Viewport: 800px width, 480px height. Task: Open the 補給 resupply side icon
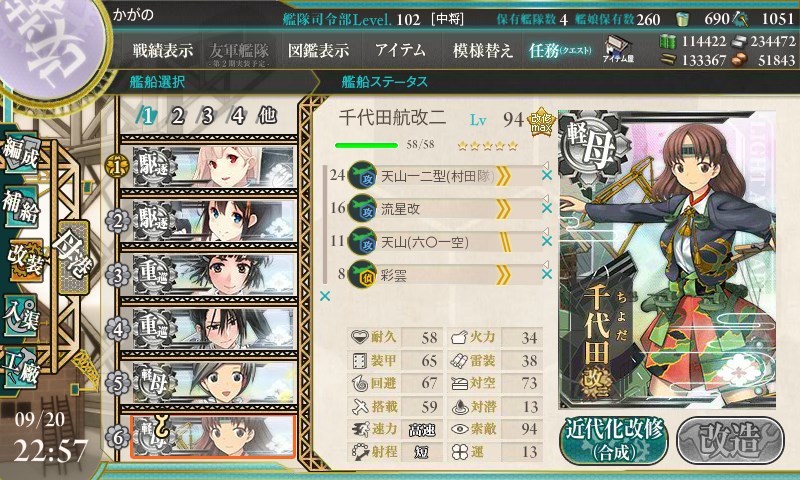click(x=21, y=206)
